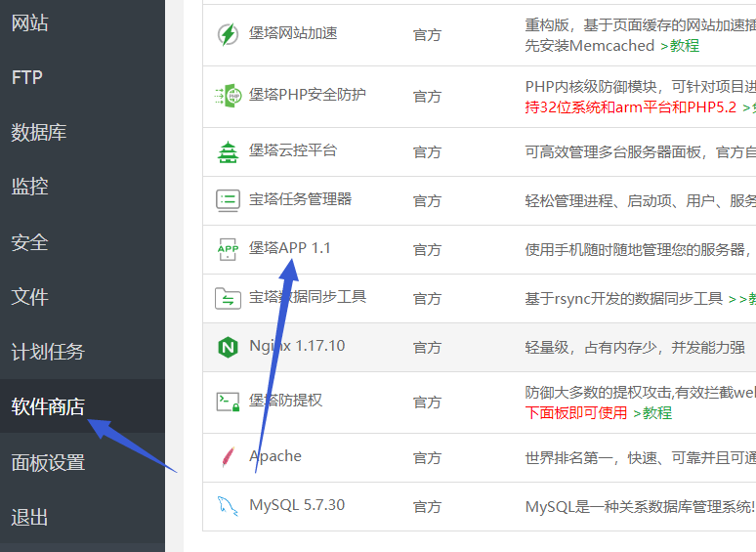Click the 堡塔网站加速 lightning icon
This screenshot has height=552, width=756.
click(x=228, y=34)
